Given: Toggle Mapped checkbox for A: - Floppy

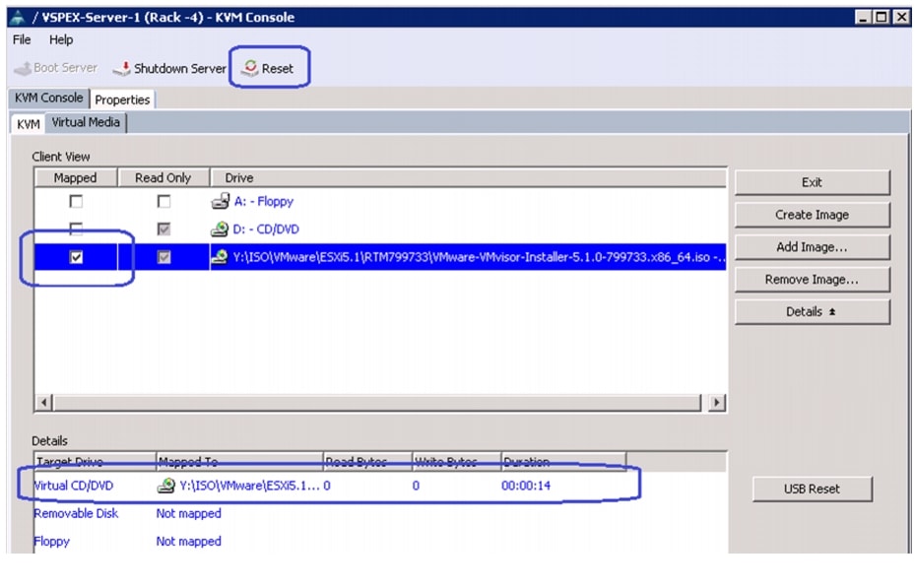Looking at the screenshot, I should click(76, 202).
